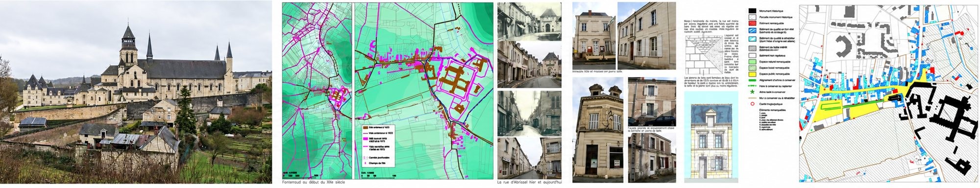Viewport: 980px width, 188px height.
Task: Open the long stone house photo with shutters
Action: pos(647,35)
